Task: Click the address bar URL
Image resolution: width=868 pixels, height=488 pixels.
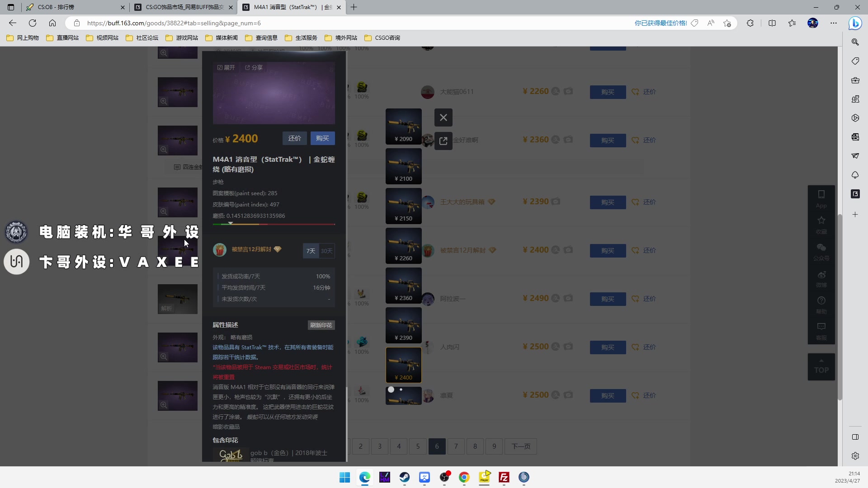Action: pos(174,23)
